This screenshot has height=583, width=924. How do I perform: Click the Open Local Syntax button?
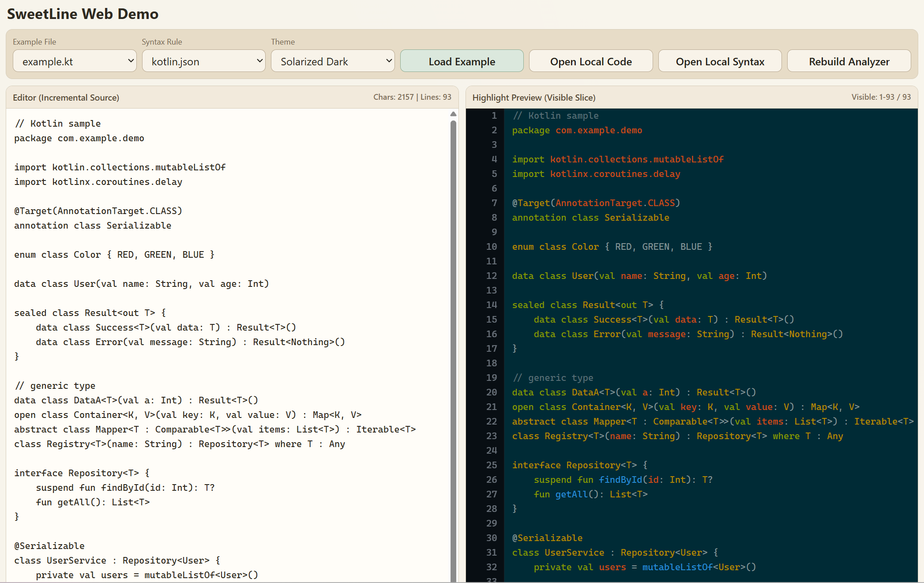pyautogui.click(x=720, y=61)
